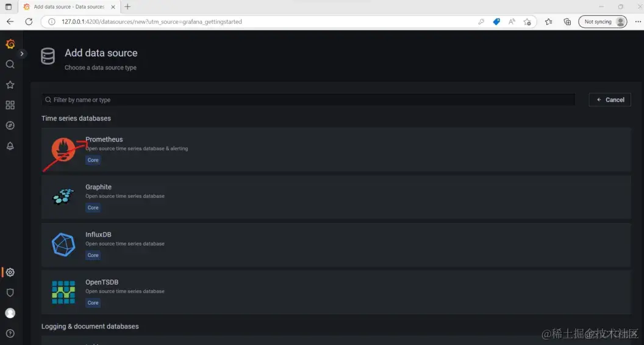Select the Add data source browser tab

coord(68,7)
